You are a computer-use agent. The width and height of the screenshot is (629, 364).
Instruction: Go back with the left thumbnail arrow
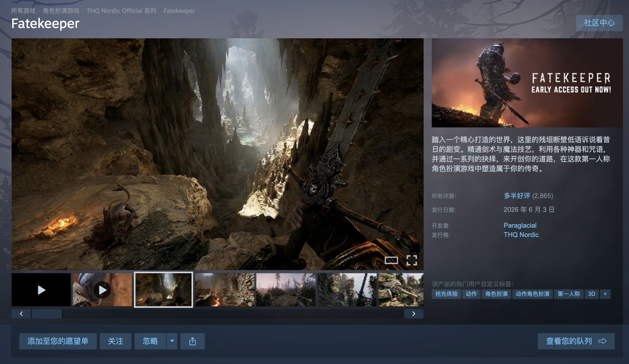21,314
